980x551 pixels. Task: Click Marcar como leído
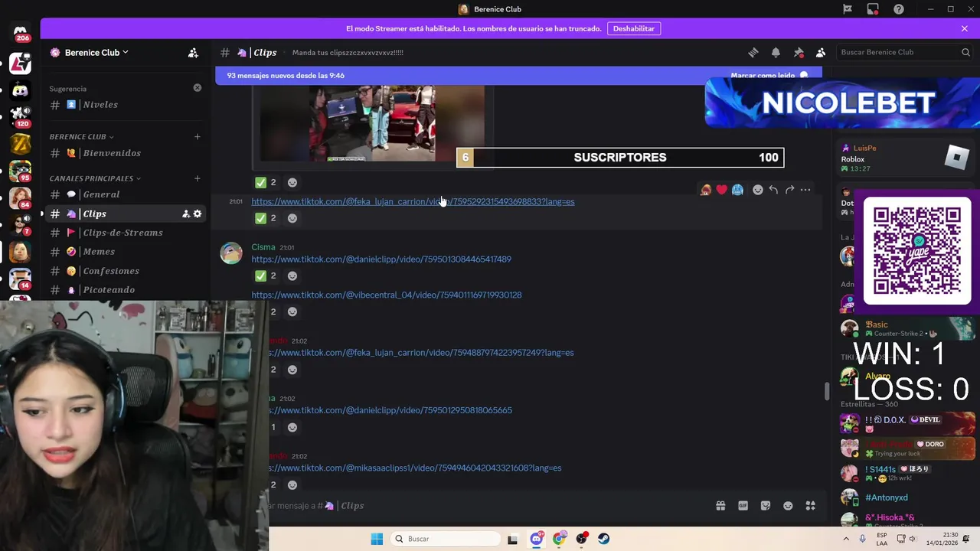pos(769,76)
